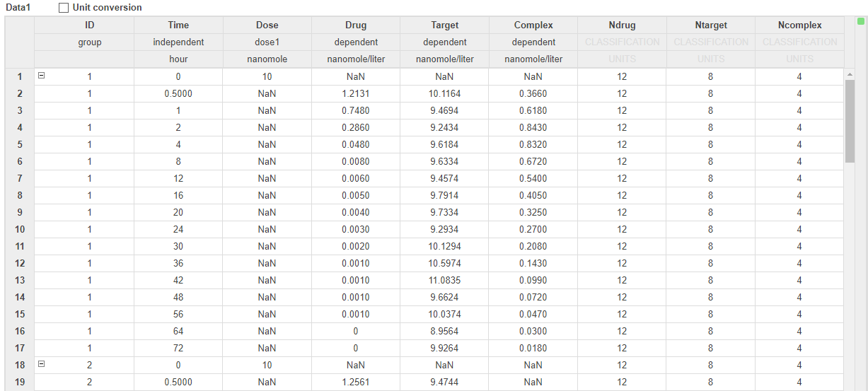Viewport: 868px width, 391px height.
Task: Select the ID column header
Action: click(x=90, y=25)
